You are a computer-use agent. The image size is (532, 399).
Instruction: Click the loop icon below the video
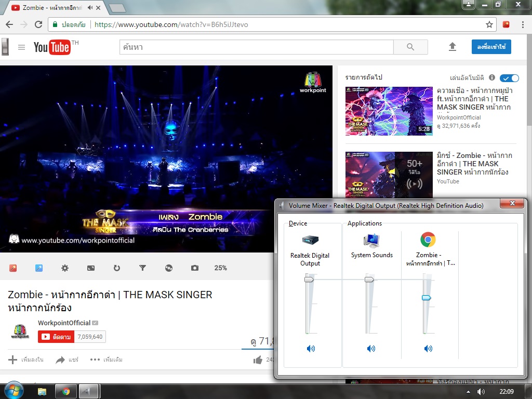click(117, 268)
